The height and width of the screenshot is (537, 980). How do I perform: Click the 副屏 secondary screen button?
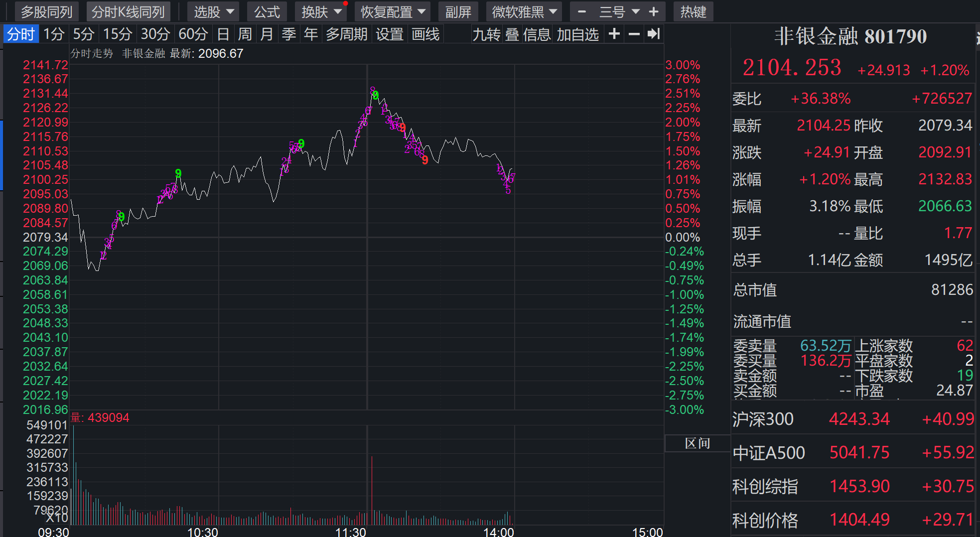(458, 11)
